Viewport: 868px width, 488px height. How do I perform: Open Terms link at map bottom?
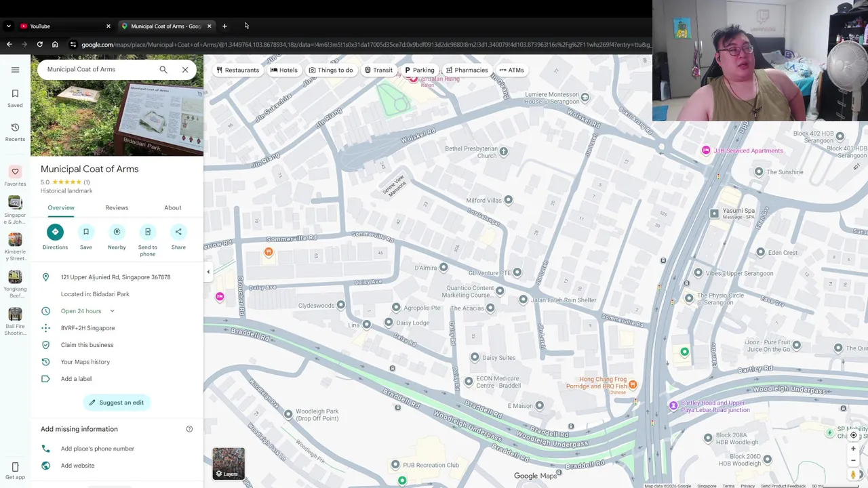click(x=728, y=486)
